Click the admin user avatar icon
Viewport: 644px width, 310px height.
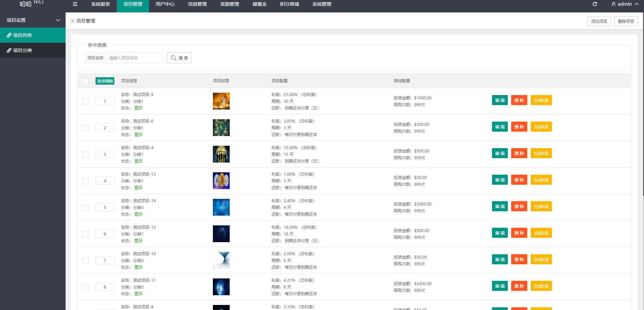(613, 4)
